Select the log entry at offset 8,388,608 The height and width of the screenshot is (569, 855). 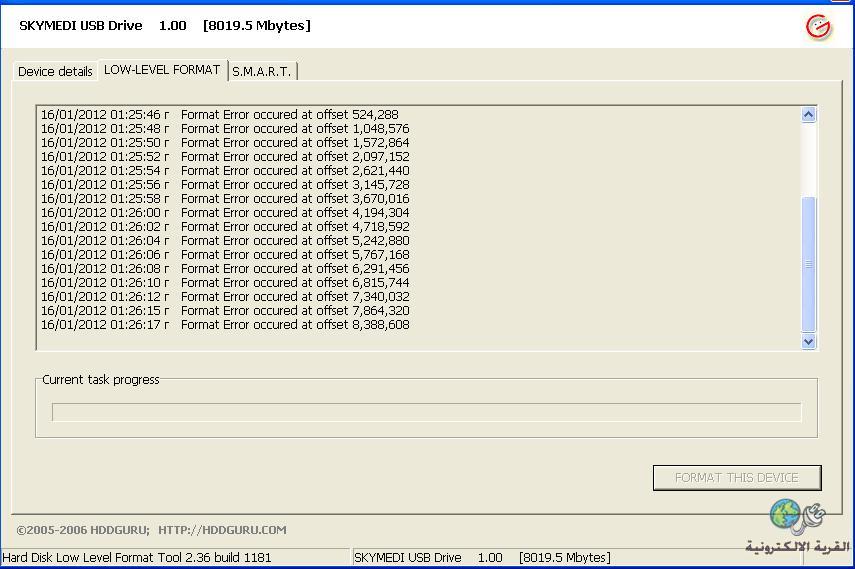[x=225, y=325]
